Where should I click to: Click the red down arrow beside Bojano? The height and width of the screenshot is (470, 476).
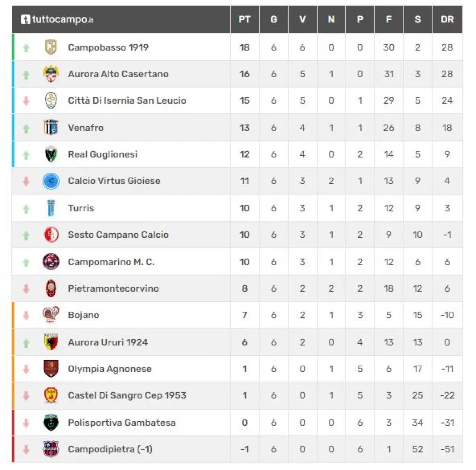[x=26, y=315]
